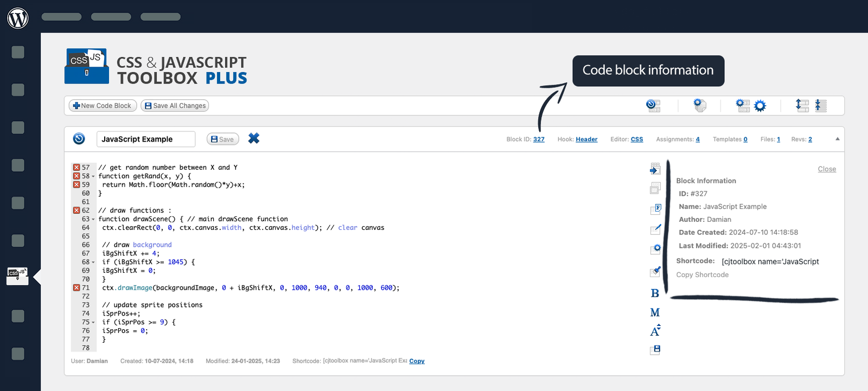Image resolution: width=868 pixels, height=391 pixels.
Task: Fold the if block at line 75
Action: click(93, 322)
